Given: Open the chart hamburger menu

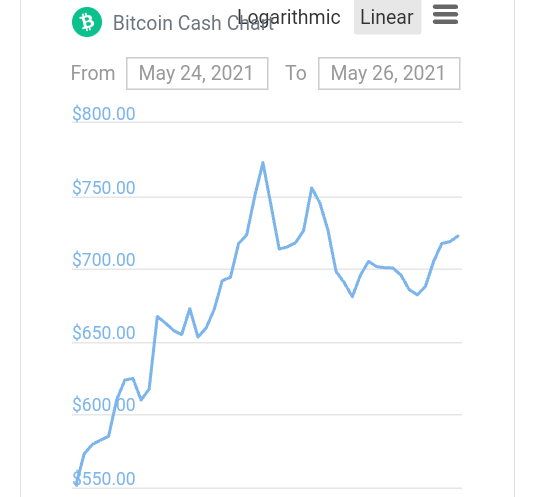Looking at the screenshot, I should tap(445, 14).
